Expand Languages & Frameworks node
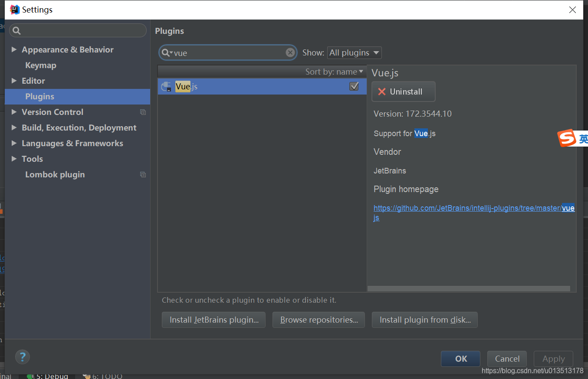 (14, 143)
